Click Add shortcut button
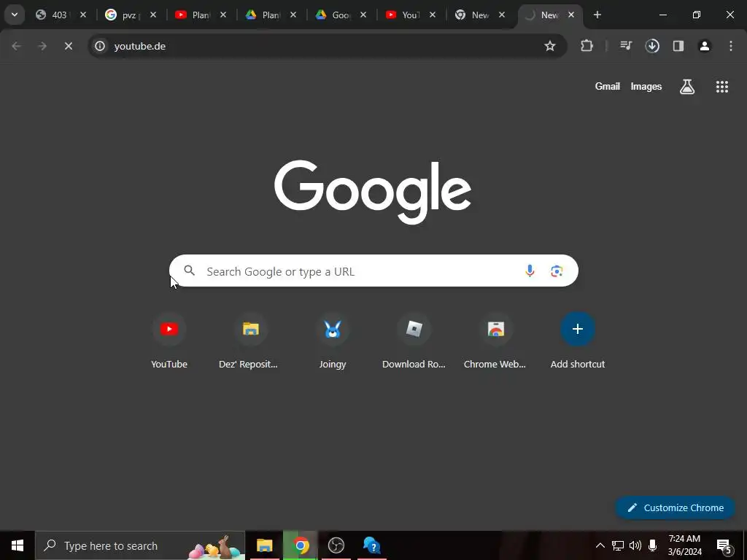The height and width of the screenshot is (560, 747). pos(578,341)
